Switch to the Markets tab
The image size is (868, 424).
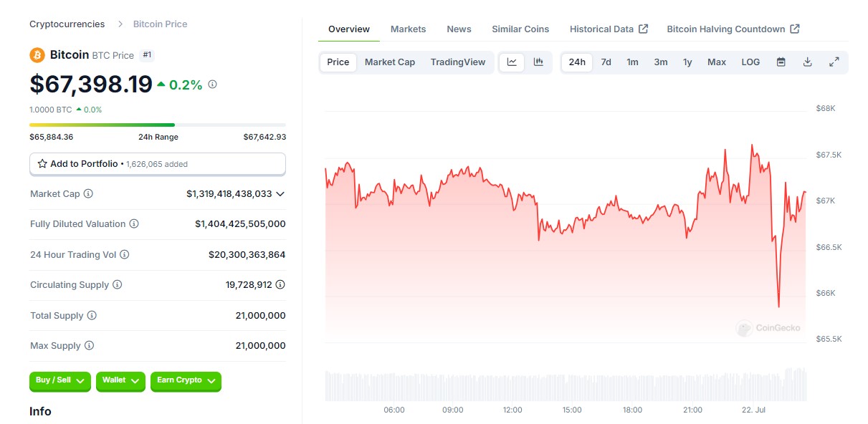coord(408,29)
